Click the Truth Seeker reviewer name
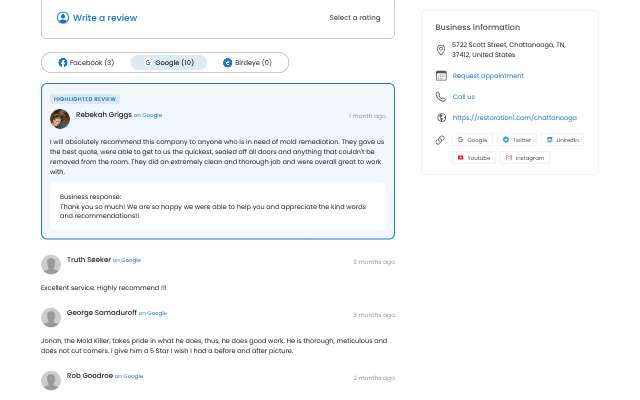The image size is (640, 400). tap(89, 260)
